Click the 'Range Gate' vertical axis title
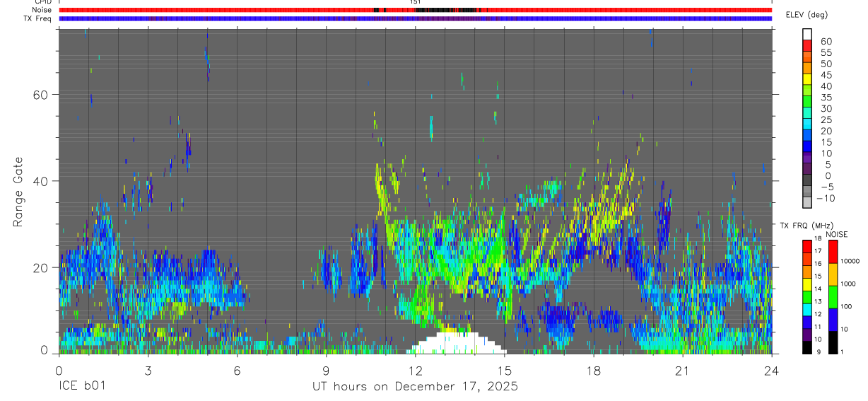The width and height of the screenshot is (868, 401). click(18, 191)
